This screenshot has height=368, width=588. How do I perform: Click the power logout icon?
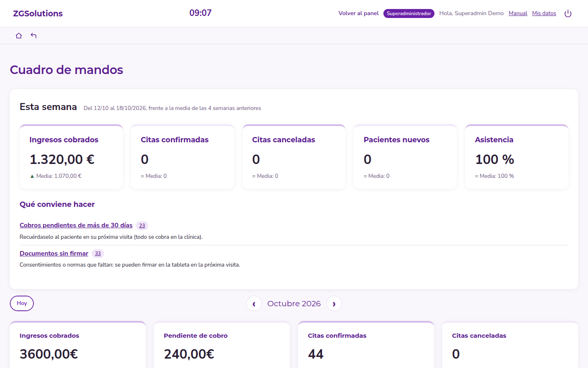pyautogui.click(x=568, y=13)
